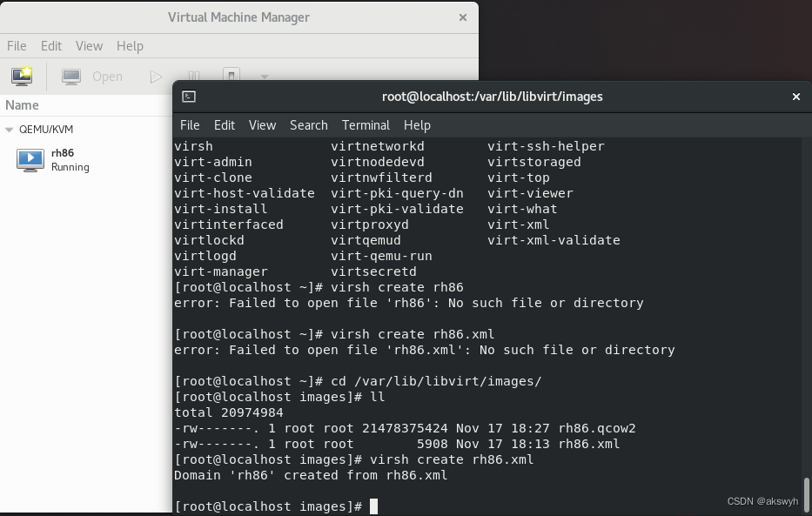Click the terminal cursor at the last prompt
The image size is (812, 516).
[374, 506]
